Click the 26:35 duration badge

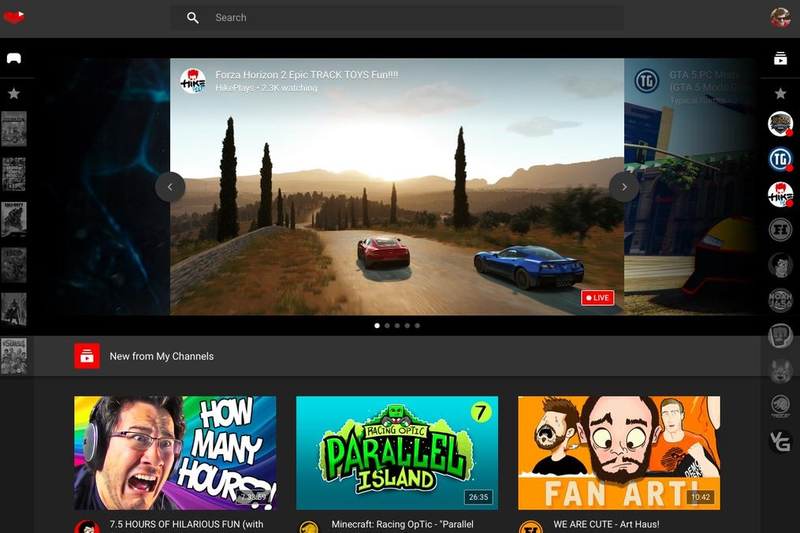point(479,497)
